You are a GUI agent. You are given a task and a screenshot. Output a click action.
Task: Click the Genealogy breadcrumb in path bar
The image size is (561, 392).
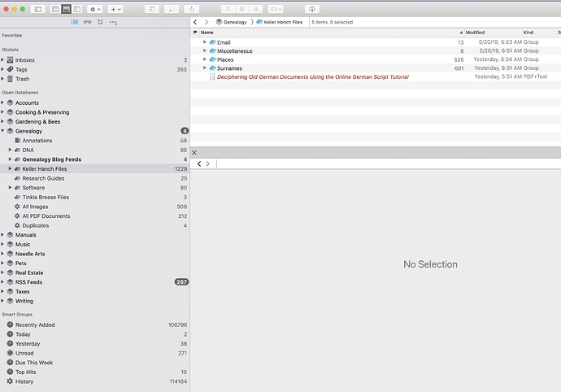[231, 22]
